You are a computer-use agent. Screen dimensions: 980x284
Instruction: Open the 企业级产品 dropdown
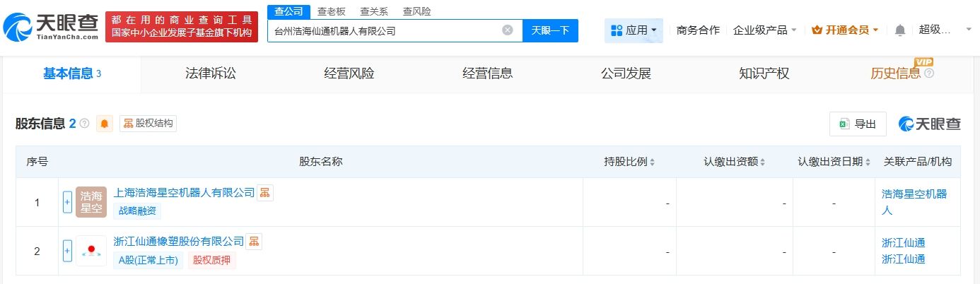pyautogui.click(x=765, y=30)
